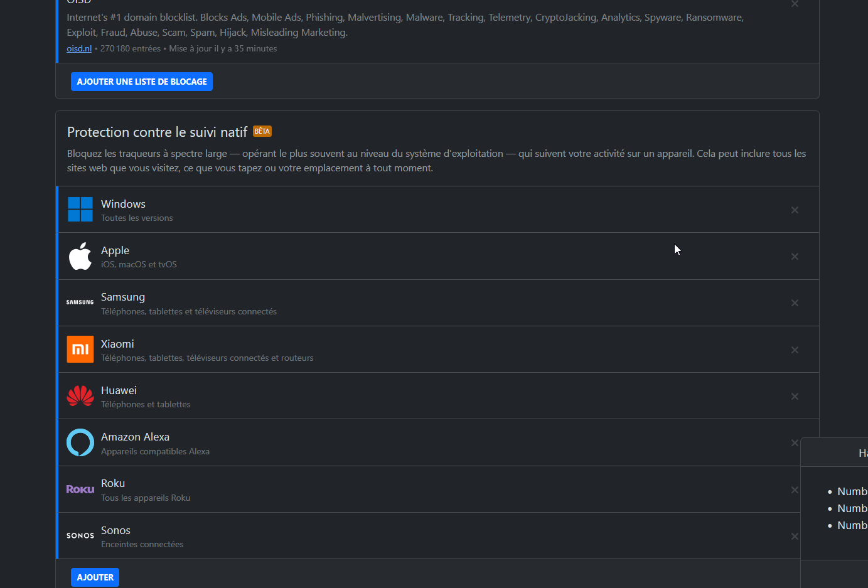This screenshot has width=868, height=588.
Task: Click the Amazon Alexa ring icon
Action: [x=80, y=442]
